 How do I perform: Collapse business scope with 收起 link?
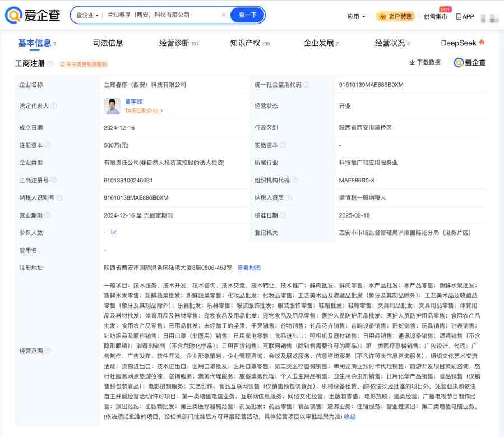(349, 417)
